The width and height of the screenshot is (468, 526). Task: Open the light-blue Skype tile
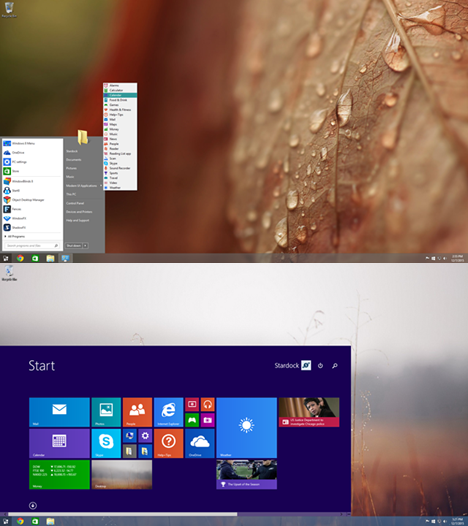pyautogui.click(x=106, y=443)
